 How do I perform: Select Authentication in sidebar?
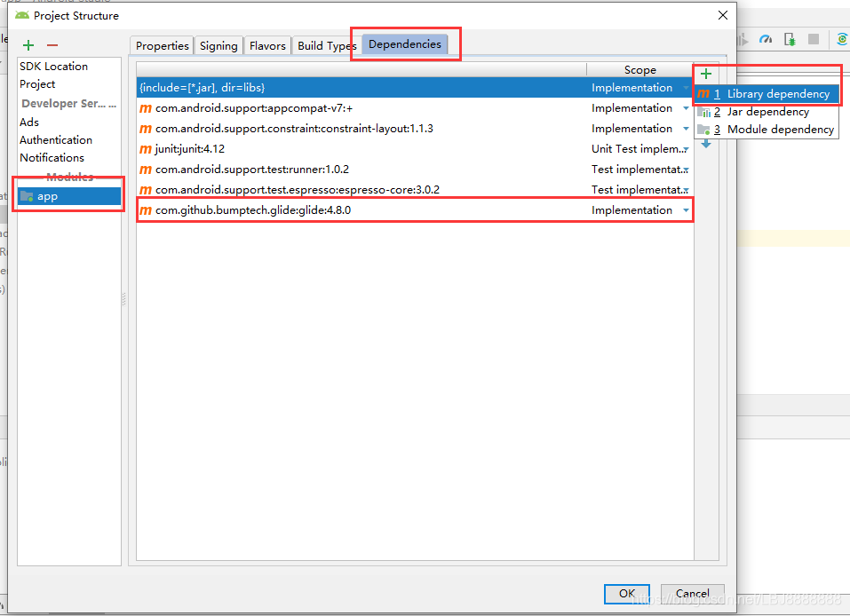56,140
